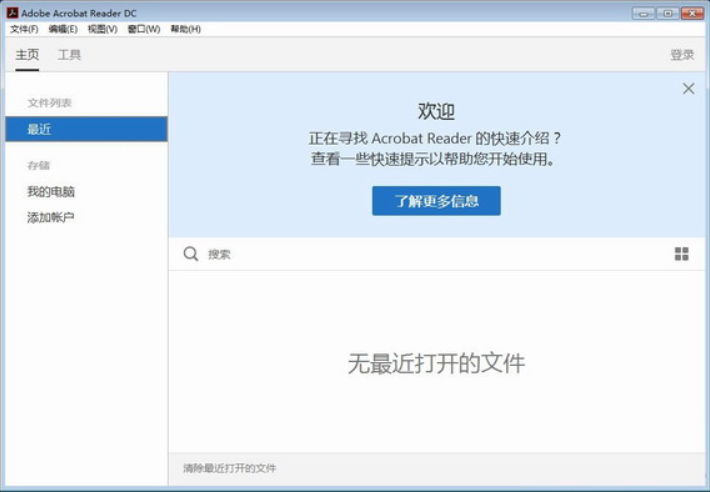Maximize the Acrobat Reader window
This screenshot has height=492, width=710.
coord(667,13)
